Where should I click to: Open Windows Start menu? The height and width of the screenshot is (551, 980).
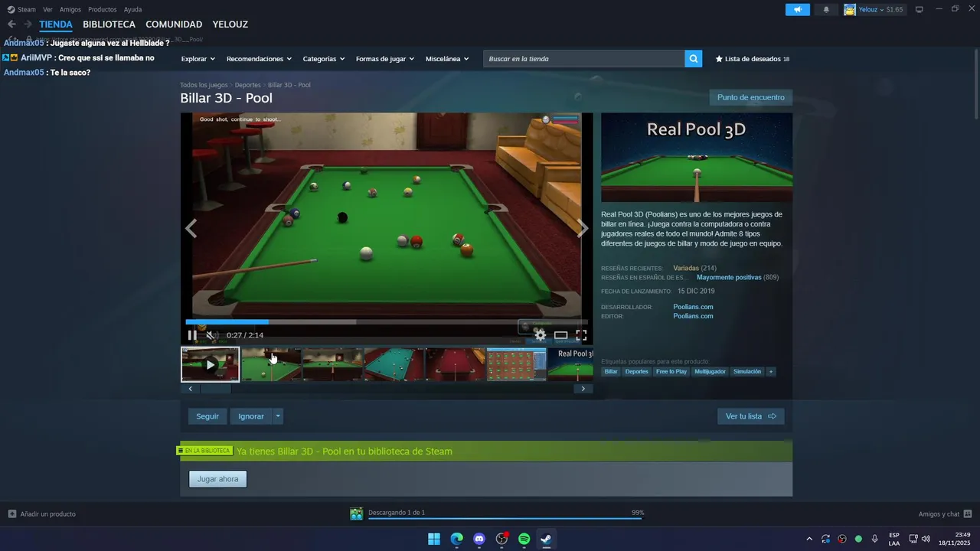coord(434,539)
